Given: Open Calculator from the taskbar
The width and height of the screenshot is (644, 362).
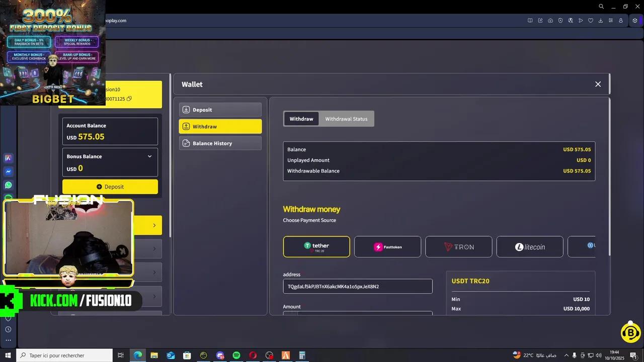Looking at the screenshot, I should coord(302,355).
